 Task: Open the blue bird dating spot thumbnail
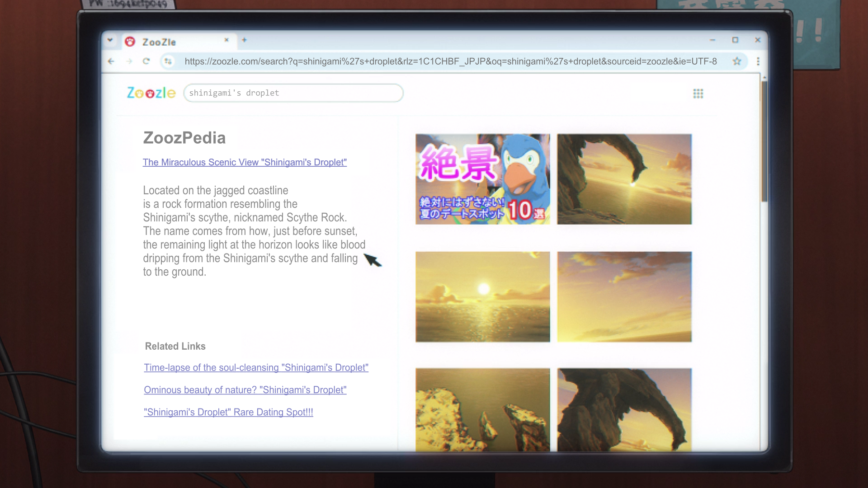[x=482, y=179]
